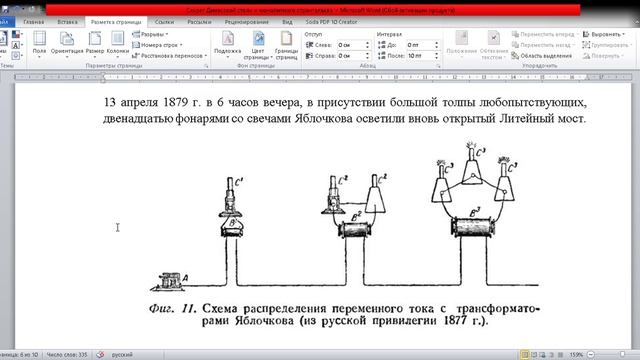
Task: Switch to the Рецензирование ribbon tab
Action: (247, 22)
